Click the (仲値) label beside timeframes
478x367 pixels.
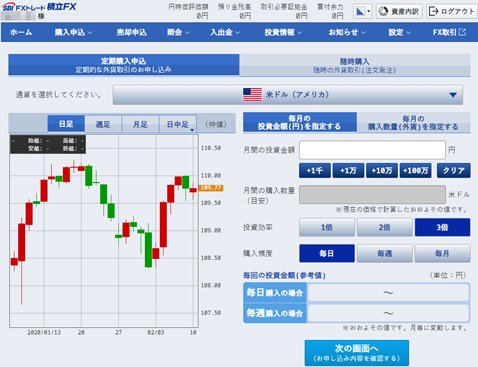coord(216,124)
